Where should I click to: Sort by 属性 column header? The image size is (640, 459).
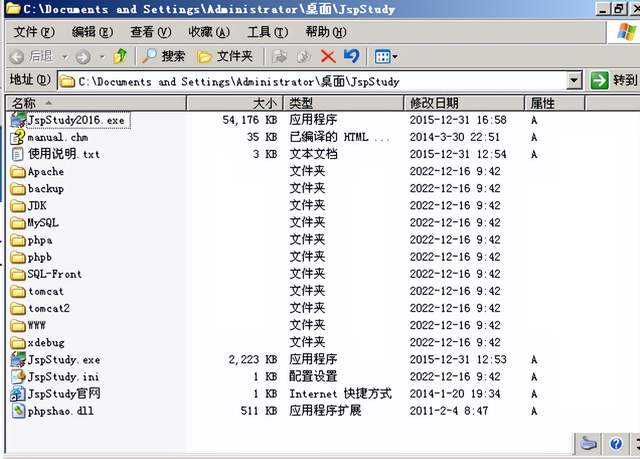tap(555, 103)
